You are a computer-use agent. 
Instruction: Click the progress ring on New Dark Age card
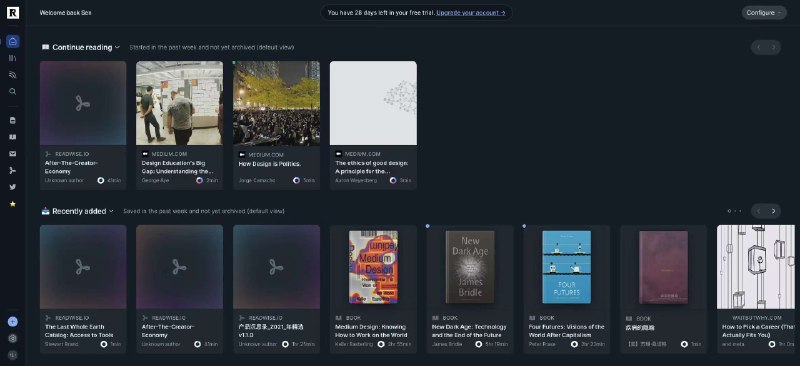pos(479,344)
